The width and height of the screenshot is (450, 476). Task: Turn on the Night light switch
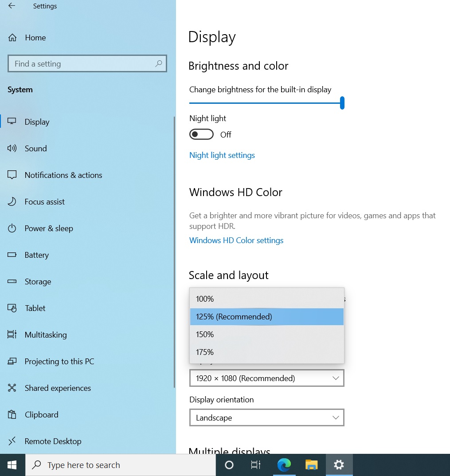201,134
